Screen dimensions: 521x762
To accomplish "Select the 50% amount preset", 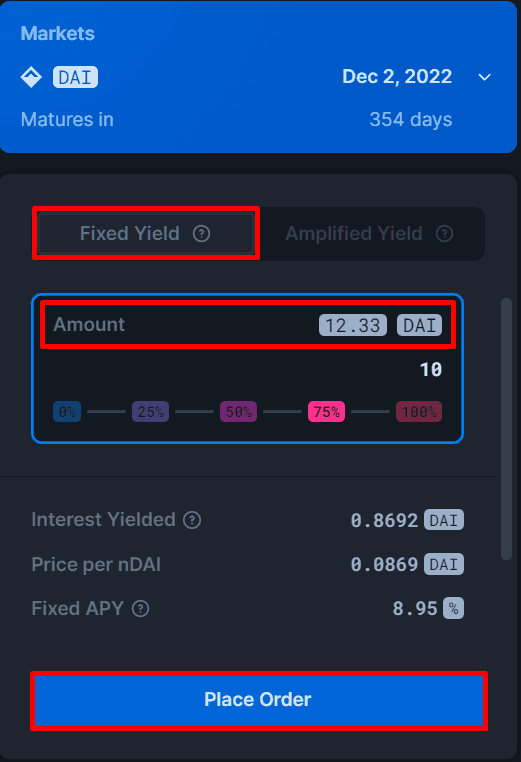I will point(239,412).
